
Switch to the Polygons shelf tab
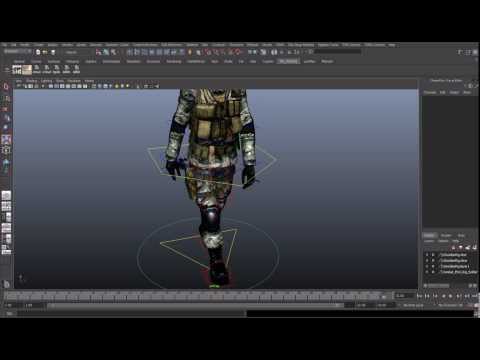click(x=72, y=61)
